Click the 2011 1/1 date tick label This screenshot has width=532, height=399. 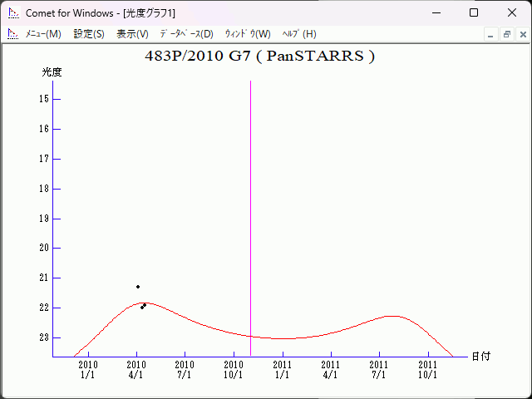pyautogui.click(x=282, y=369)
